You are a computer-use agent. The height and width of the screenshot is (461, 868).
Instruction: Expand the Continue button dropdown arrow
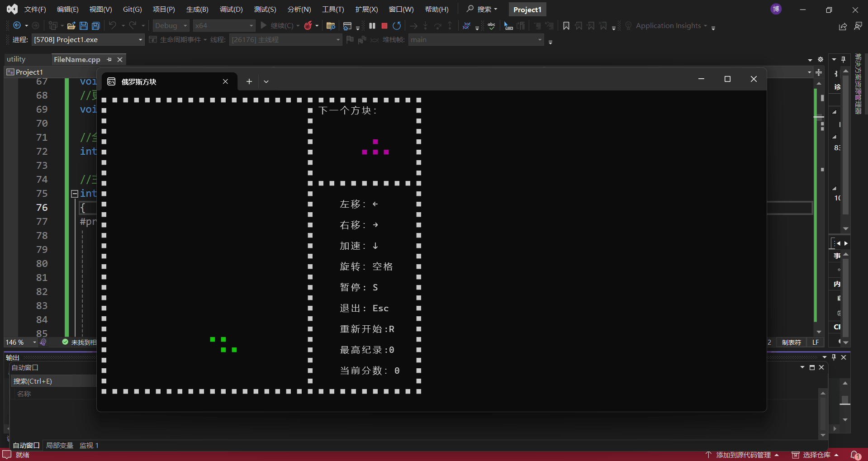pos(298,26)
